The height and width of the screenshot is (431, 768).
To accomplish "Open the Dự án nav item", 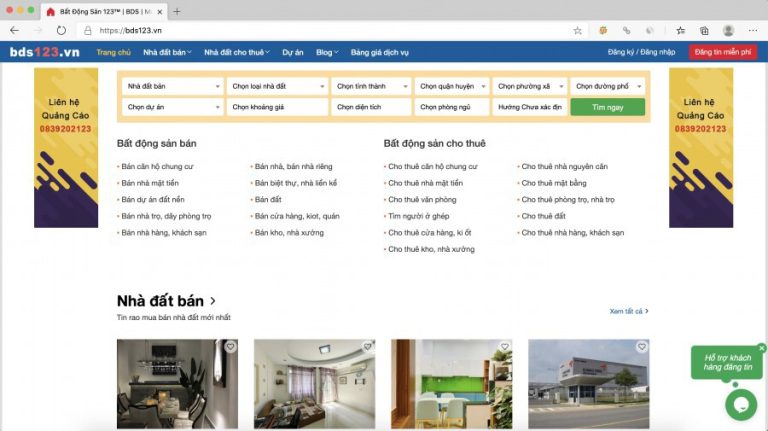I will tap(292, 52).
